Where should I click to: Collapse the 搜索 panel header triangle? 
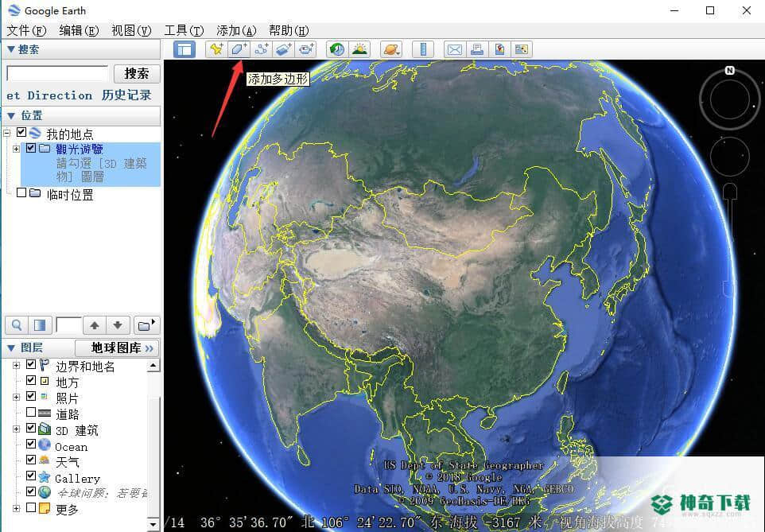10,49
